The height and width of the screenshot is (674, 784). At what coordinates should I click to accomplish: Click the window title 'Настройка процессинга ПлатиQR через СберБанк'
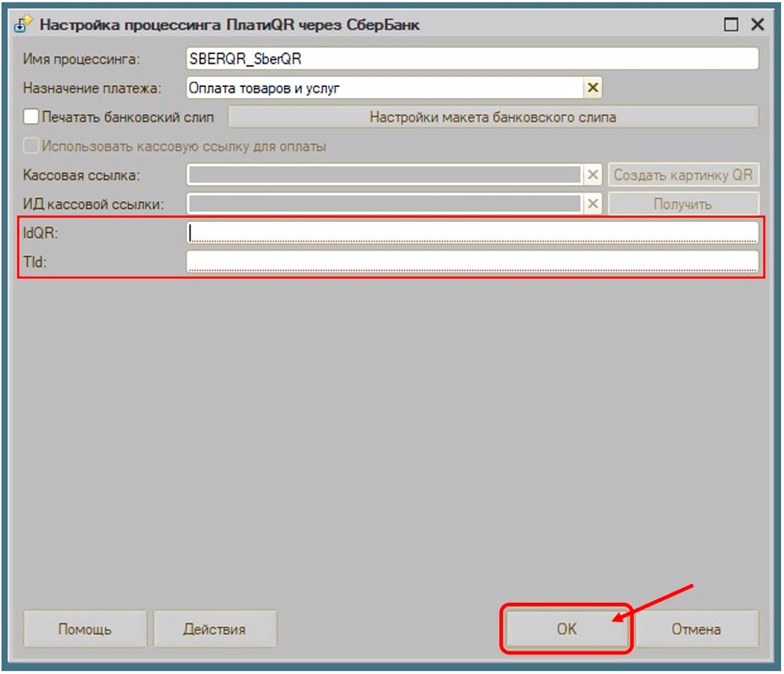230,24
